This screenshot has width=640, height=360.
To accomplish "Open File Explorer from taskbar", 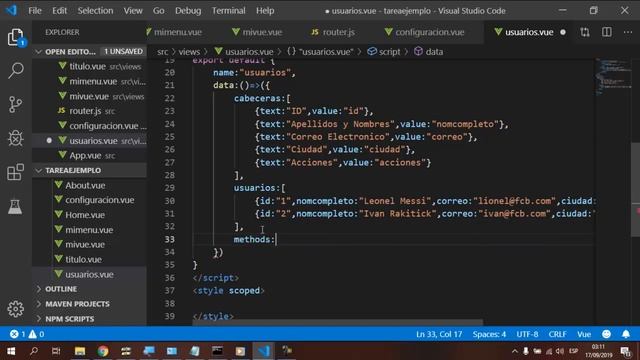I will pyautogui.click(x=80, y=351).
